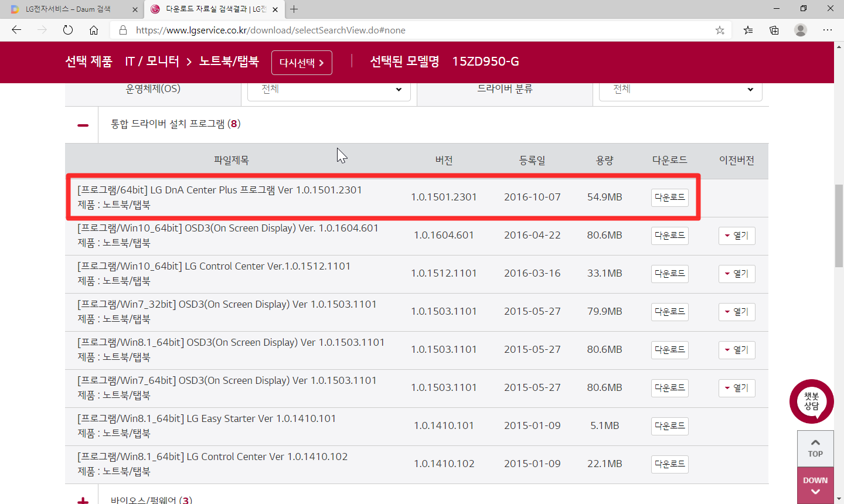This screenshot has width=844, height=504.
Task: Jump to page top with TOP button
Action: (815, 448)
